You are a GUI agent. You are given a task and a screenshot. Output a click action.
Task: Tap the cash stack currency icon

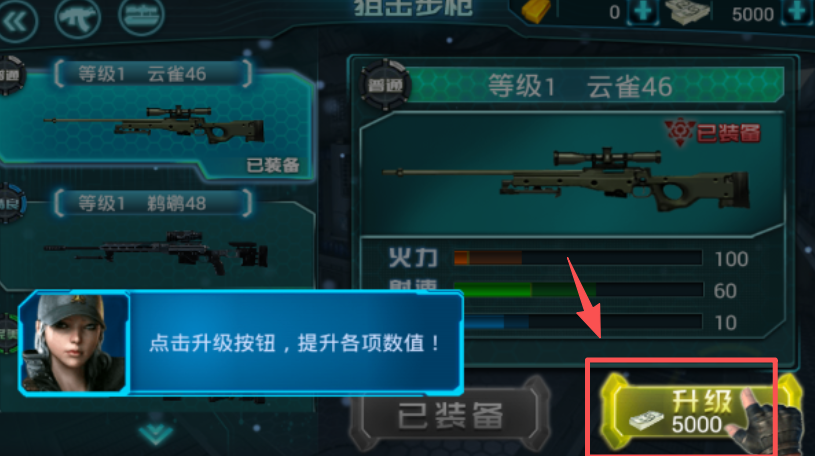688,11
